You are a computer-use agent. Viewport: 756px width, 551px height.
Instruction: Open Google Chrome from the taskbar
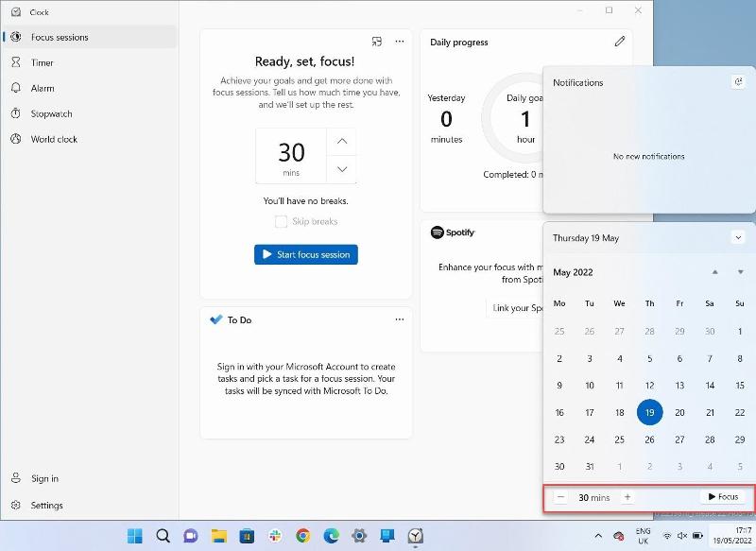303,536
